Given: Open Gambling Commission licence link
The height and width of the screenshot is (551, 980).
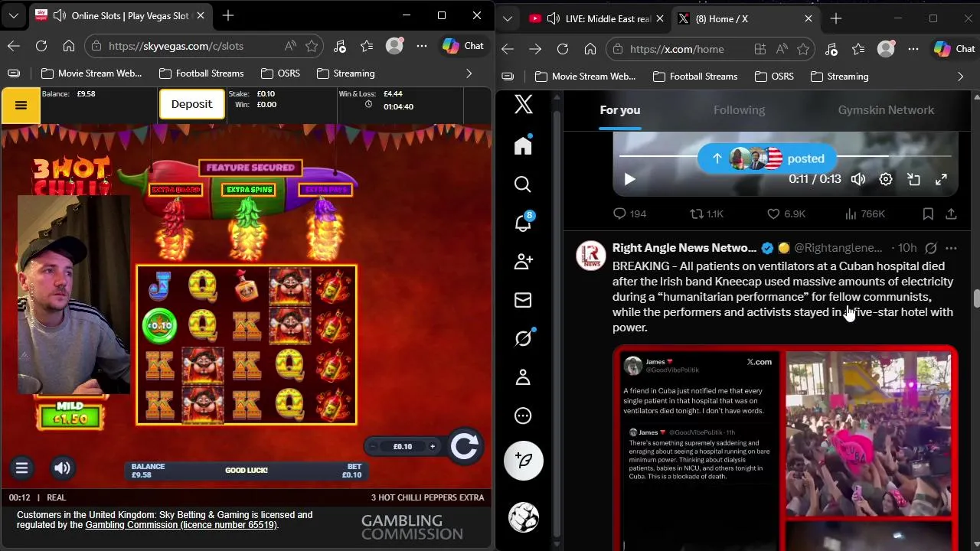Looking at the screenshot, I should point(181,525).
